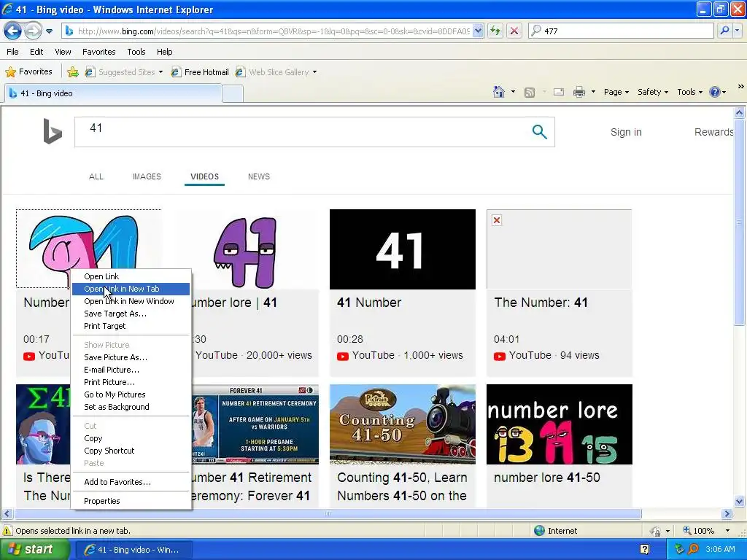The image size is (747, 560).
Task: Click the Home icon in command bar
Action: (499, 92)
